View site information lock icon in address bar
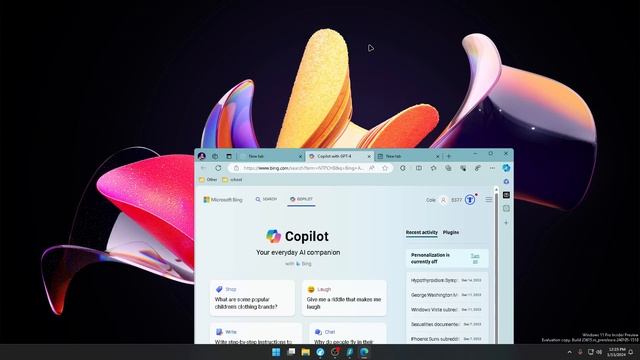Image resolution: width=640 pixels, height=360 pixels. pyautogui.click(x=236, y=168)
